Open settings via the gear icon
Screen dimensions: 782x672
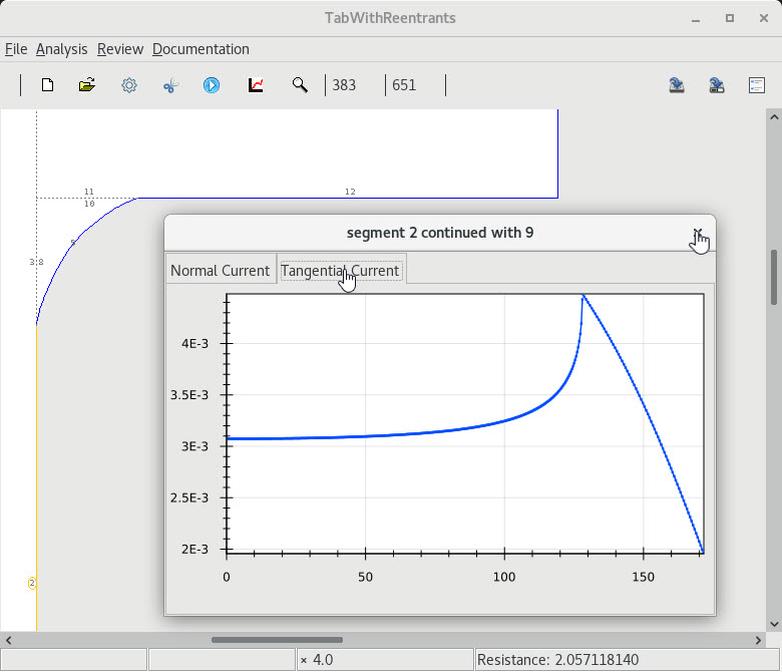click(129, 85)
